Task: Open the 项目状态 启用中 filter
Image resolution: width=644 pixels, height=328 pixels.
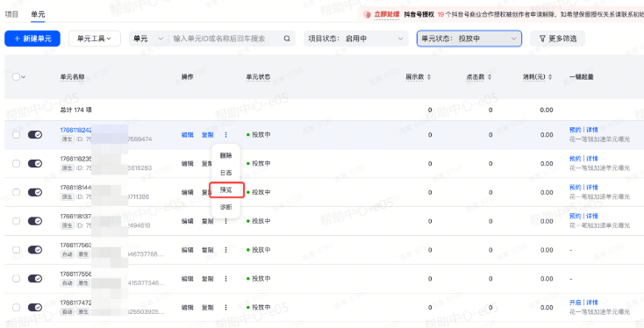Action: tap(356, 39)
